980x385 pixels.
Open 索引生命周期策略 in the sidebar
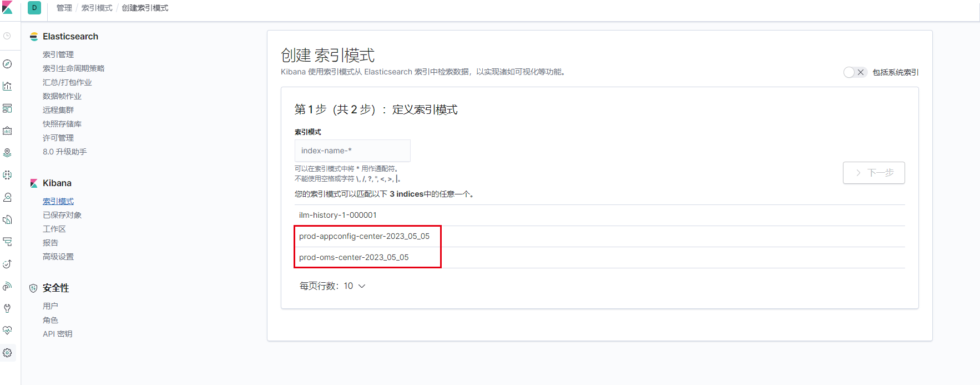tap(73, 68)
